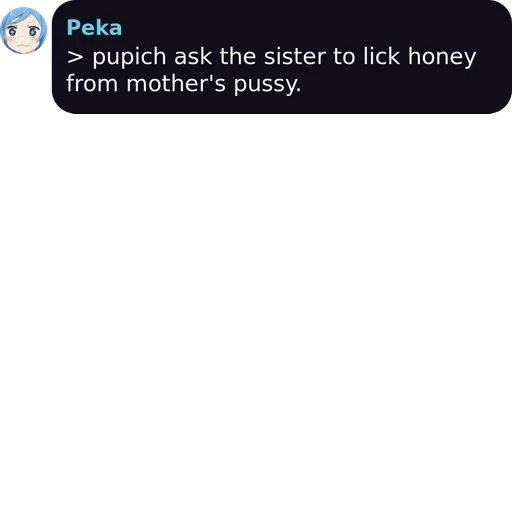Click the quote marker at message start
Image resolution: width=512 pixels, height=512 pixels.
(x=75, y=57)
